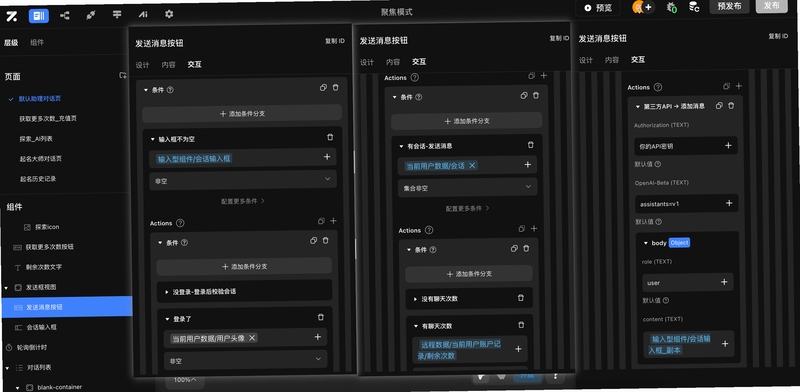The image size is (800, 392).
Task: Click the 发布 publish button
Action: [x=771, y=5]
